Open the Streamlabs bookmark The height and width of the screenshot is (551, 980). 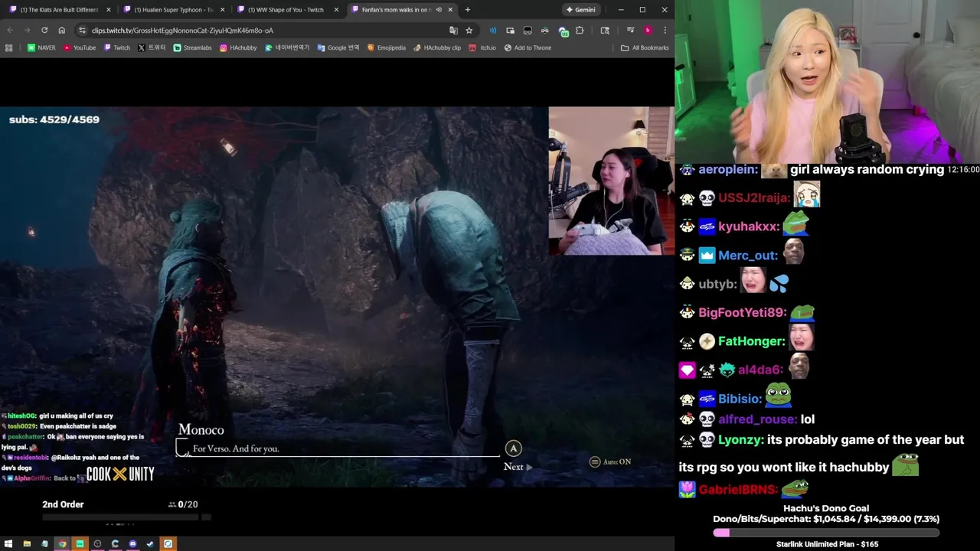pyautogui.click(x=192, y=47)
